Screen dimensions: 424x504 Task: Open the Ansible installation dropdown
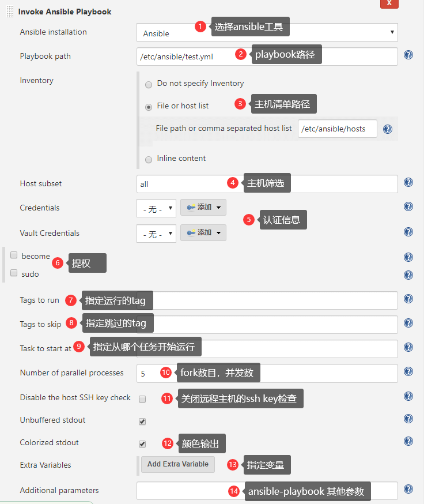[267, 33]
